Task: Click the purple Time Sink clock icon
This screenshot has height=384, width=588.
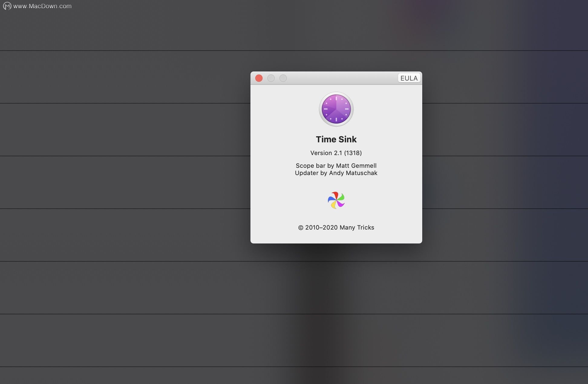Action: tap(336, 109)
